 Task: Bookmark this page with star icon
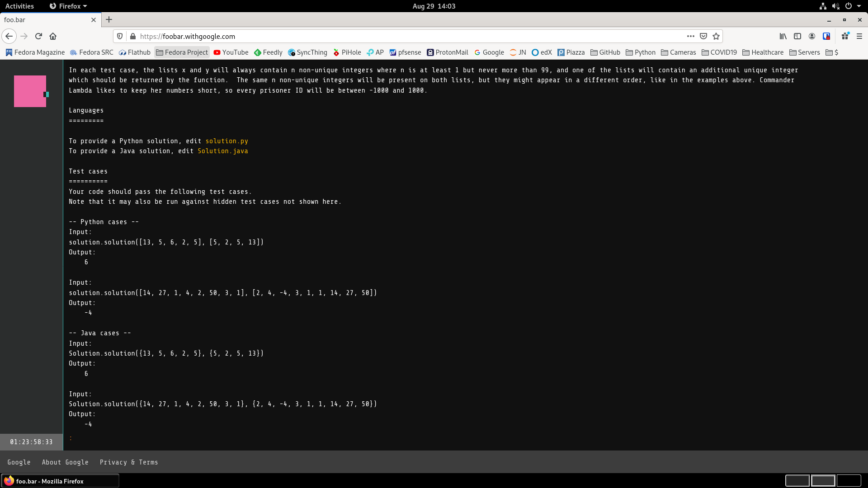coord(716,36)
